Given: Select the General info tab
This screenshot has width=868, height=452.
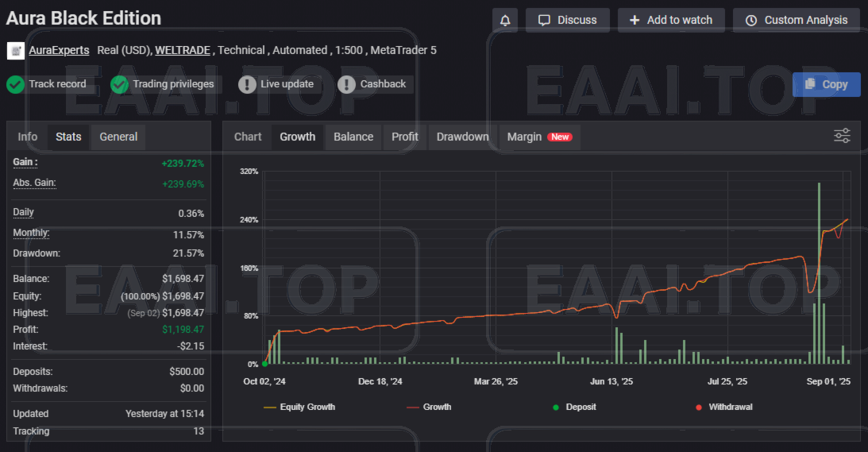Looking at the screenshot, I should tap(118, 137).
